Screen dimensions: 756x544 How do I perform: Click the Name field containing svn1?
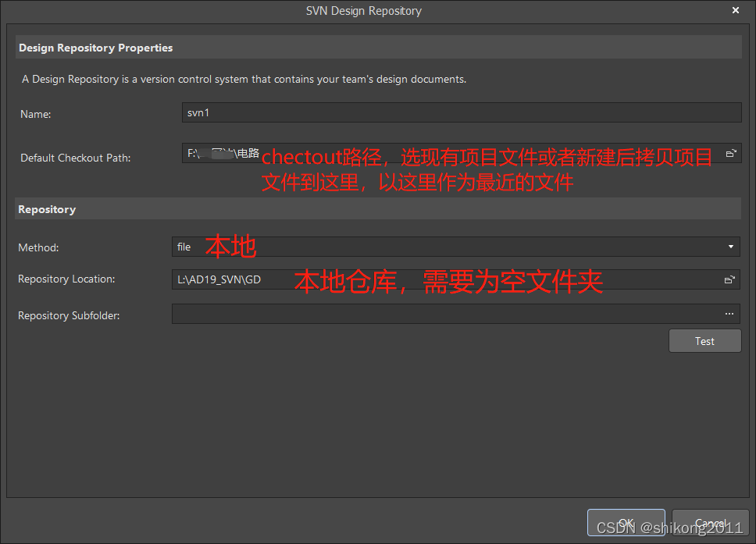click(x=461, y=113)
